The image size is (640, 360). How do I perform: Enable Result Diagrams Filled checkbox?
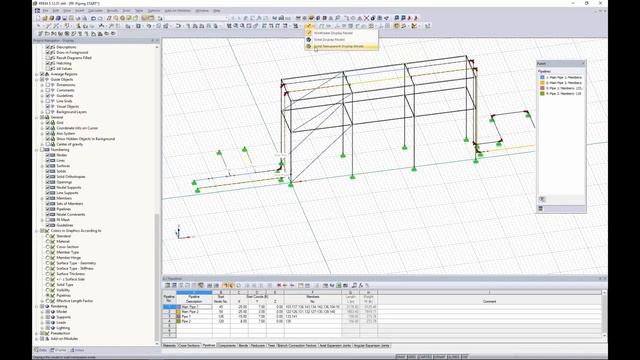point(47,58)
